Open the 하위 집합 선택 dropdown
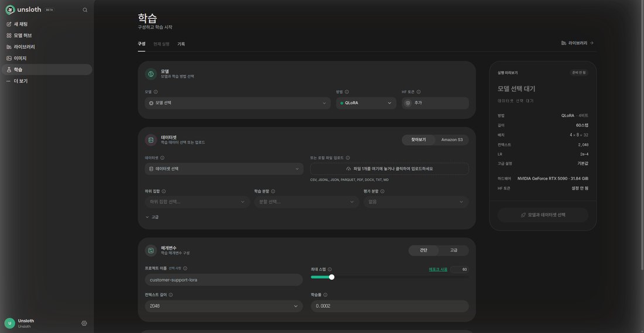The image size is (644, 333). coord(197,202)
